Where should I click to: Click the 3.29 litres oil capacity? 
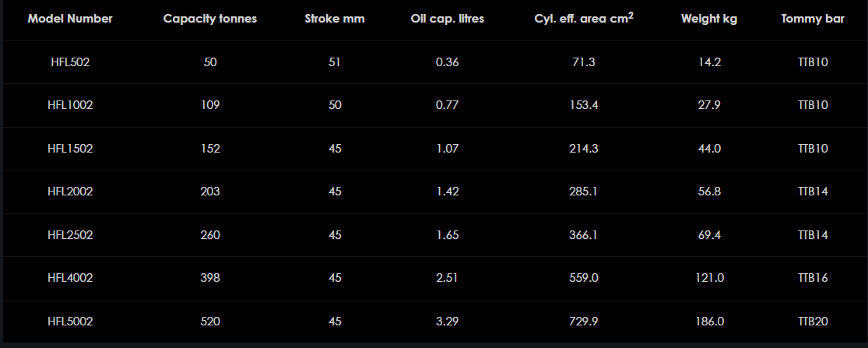[x=448, y=321]
